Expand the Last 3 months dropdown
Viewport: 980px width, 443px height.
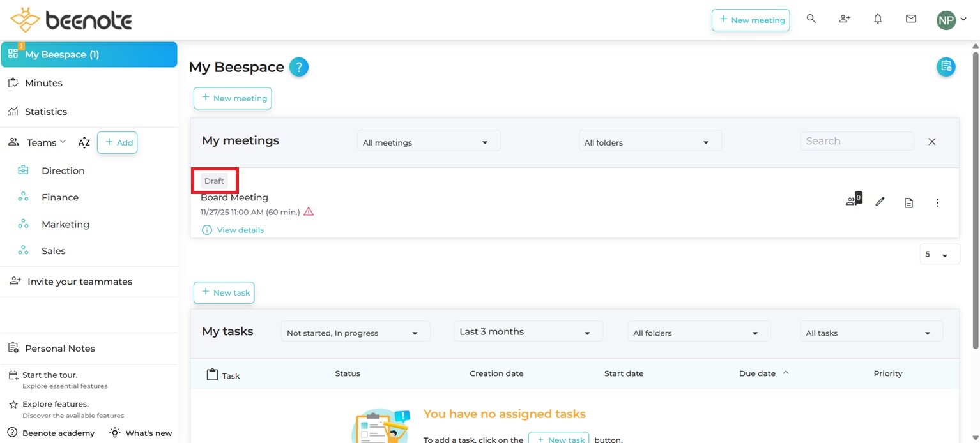tap(528, 332)
